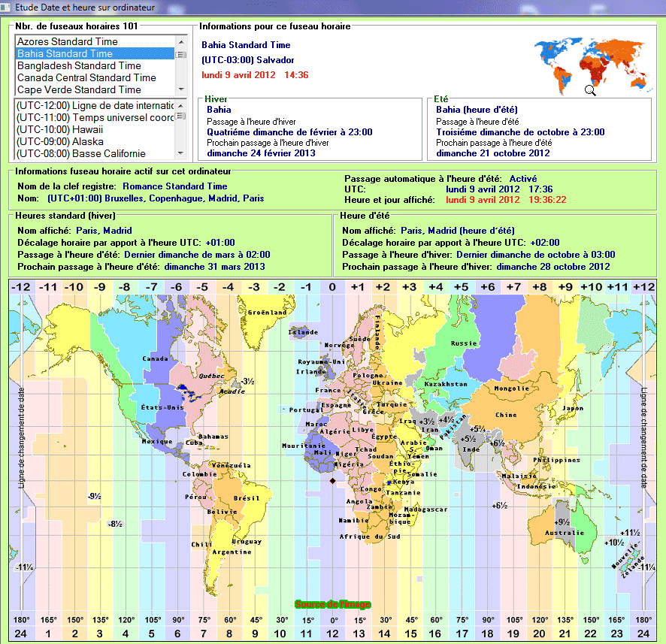This screenshot has width=666, height=644.
Task: Click the application icon in the title bar
Action: click(5, 8)
